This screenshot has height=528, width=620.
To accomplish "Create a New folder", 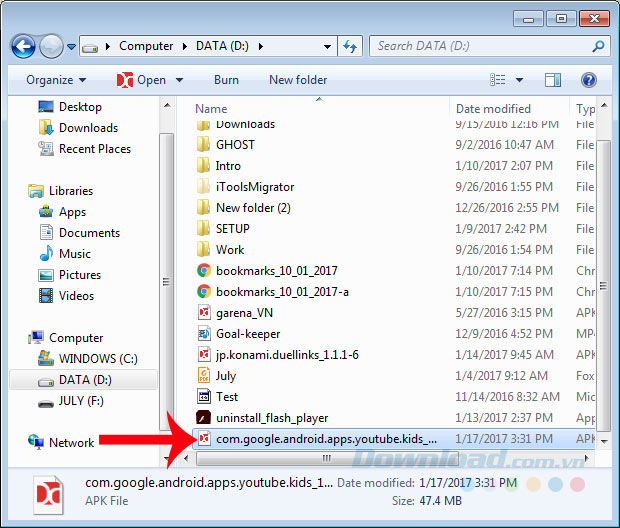I will click(x=298, y=80).
